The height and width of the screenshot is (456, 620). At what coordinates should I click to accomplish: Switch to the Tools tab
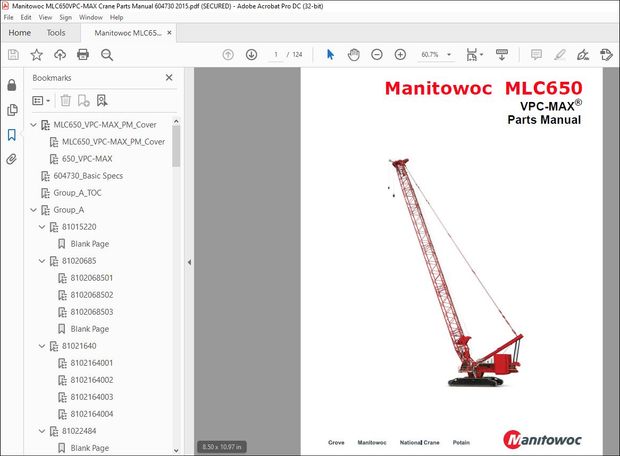56,33
